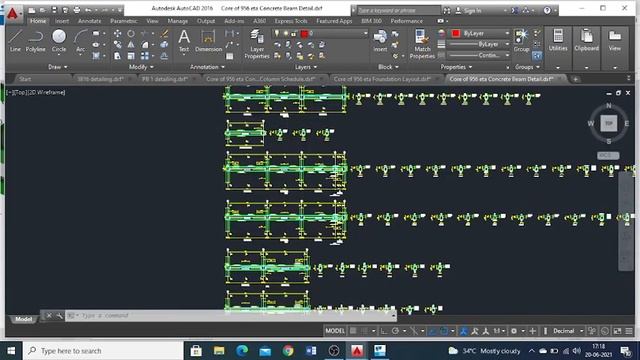The width and height of the screenshot is (640, 360).
Task: Select the Circle tool
Action: pos(59,41)
